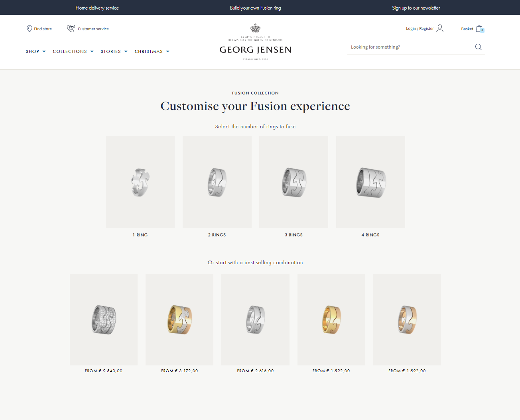Click the Customer service phone icon

pos(71,28)
